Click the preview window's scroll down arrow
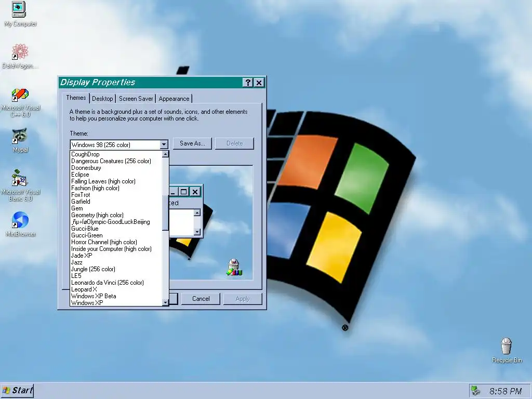Image resolution: width=532 pixels, height=399 pixels. tap(197, 232)
